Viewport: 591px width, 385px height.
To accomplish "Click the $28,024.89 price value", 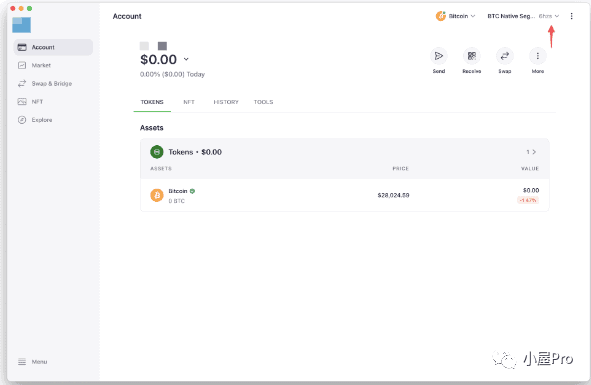I will (393, 195).
